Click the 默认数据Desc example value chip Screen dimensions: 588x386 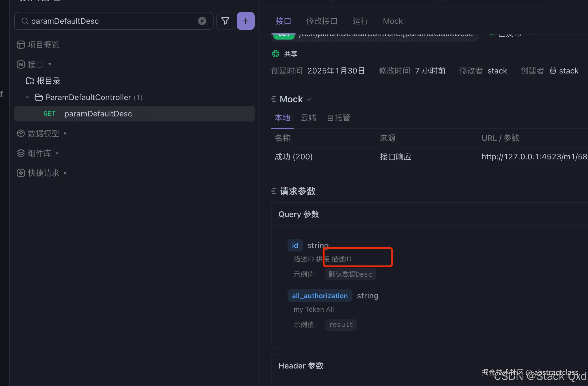(350, 274)
